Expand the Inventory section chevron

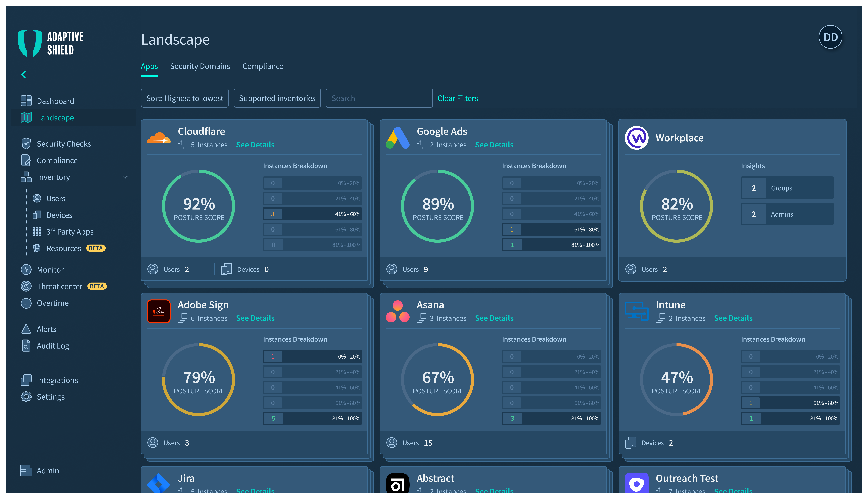(126, 177)
